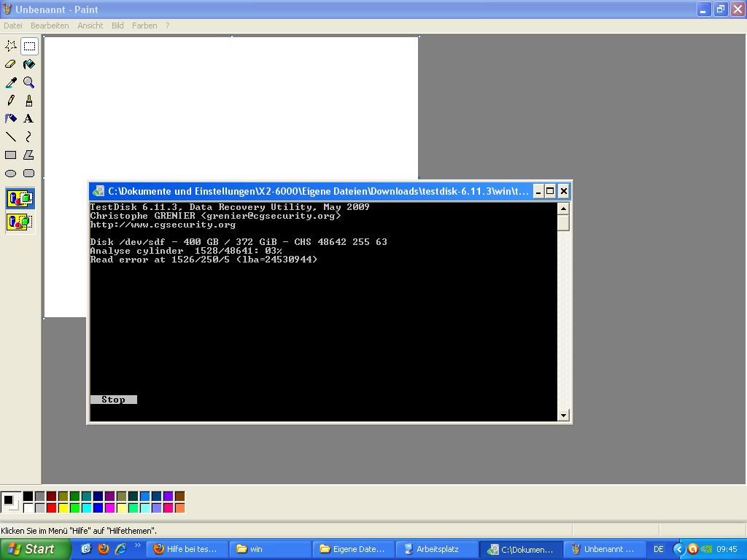Switch to Arbeitsplatz taskbar button

pos(437,549)
